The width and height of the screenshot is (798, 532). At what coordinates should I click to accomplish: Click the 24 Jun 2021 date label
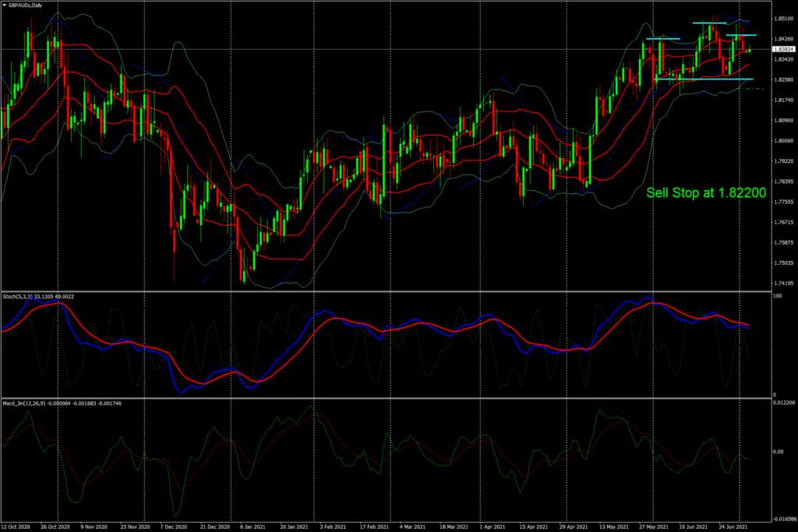733,527
